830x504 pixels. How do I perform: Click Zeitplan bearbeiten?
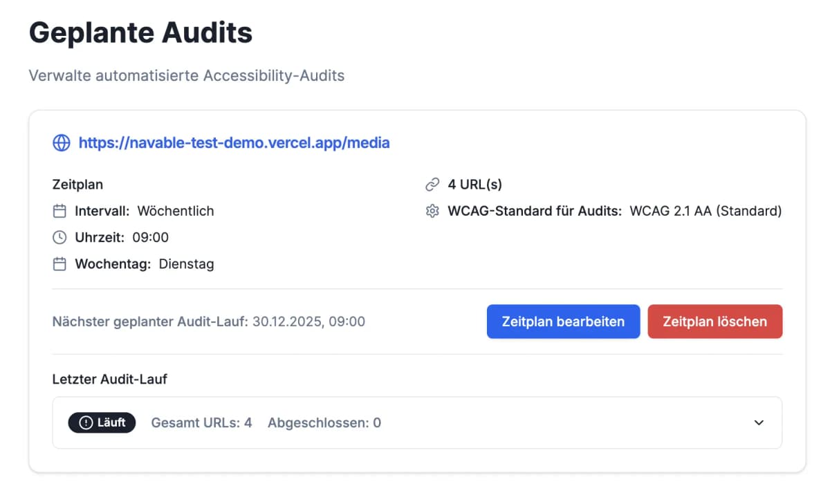tap(563, 321)
